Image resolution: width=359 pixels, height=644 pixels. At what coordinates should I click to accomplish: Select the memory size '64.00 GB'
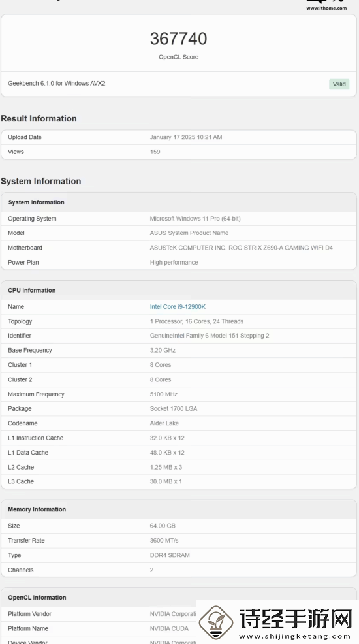[163, 526]
